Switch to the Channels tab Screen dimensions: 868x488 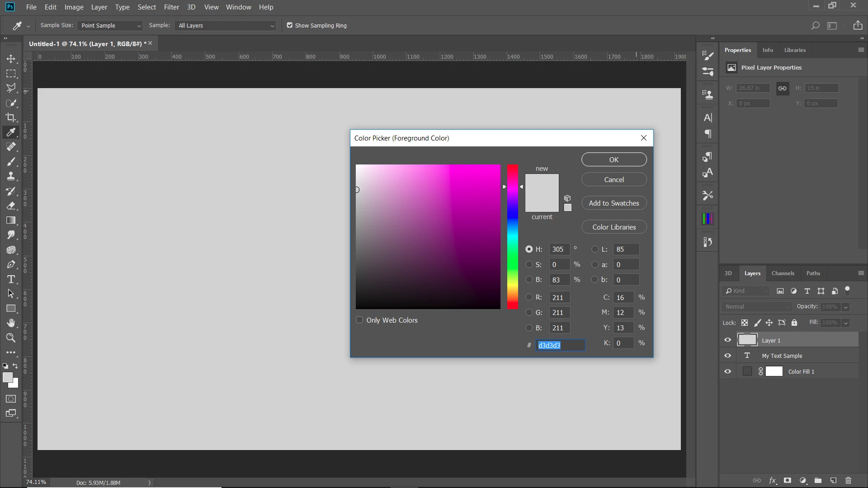pos(783,273)
